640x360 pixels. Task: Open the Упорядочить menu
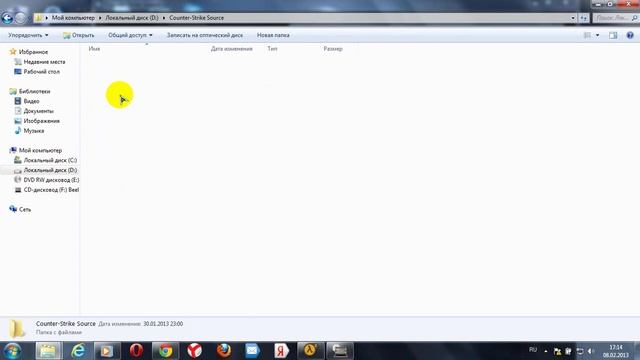[x=28, y=35]
